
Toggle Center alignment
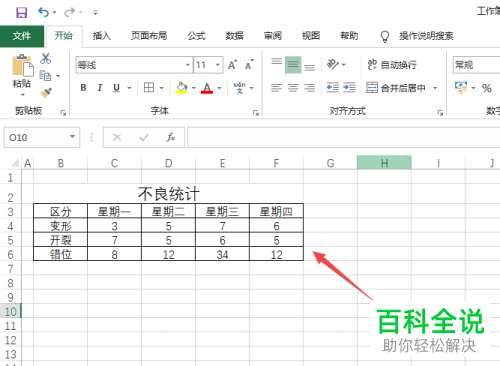[x=293, y=88]
